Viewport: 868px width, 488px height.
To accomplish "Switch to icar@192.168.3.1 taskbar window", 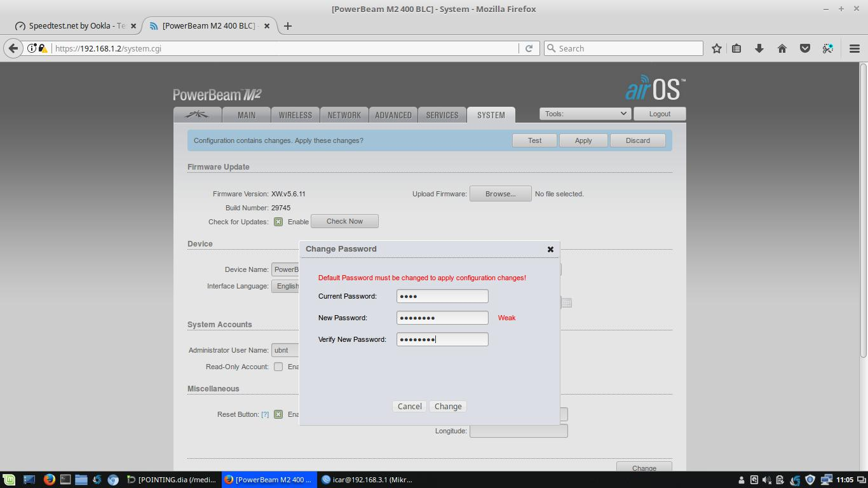I will point(367,480).
